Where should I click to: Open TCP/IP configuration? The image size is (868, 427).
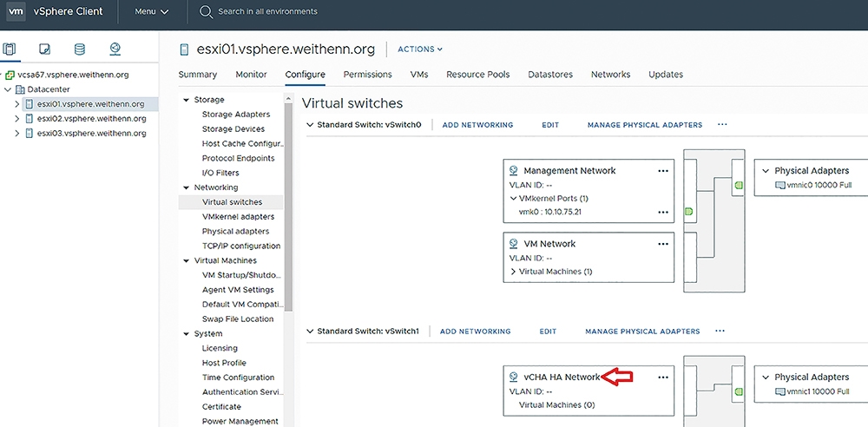coord(241,246)
